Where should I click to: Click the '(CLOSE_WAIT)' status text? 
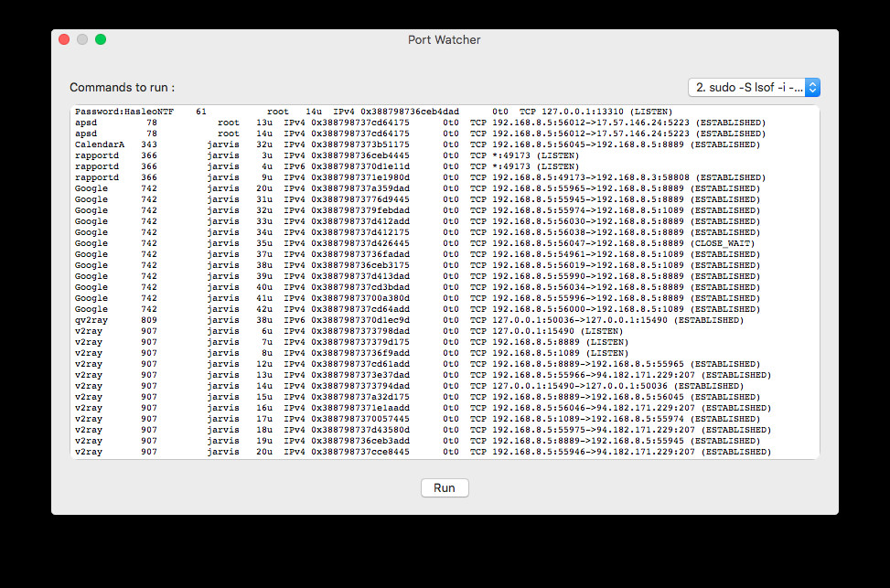(723, 243)
